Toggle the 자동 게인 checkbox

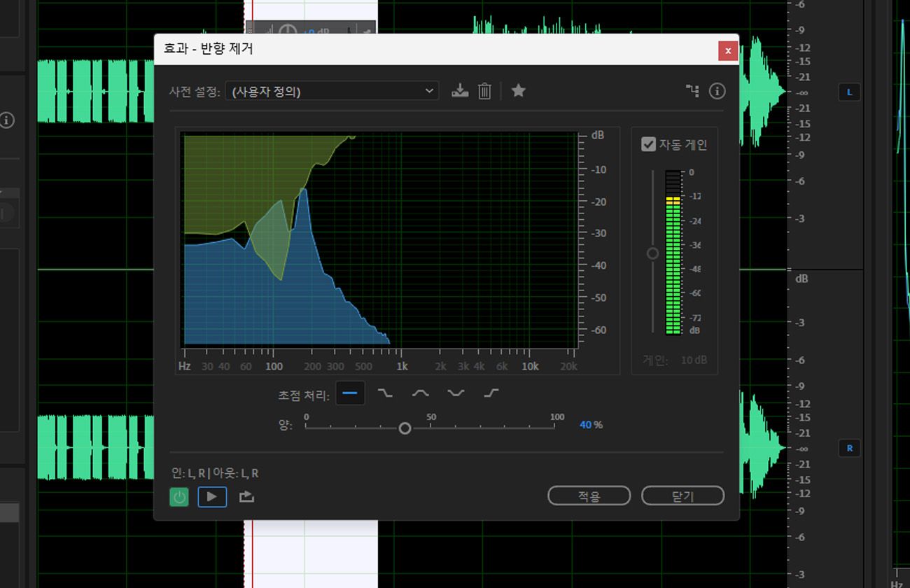coord(647,144)
